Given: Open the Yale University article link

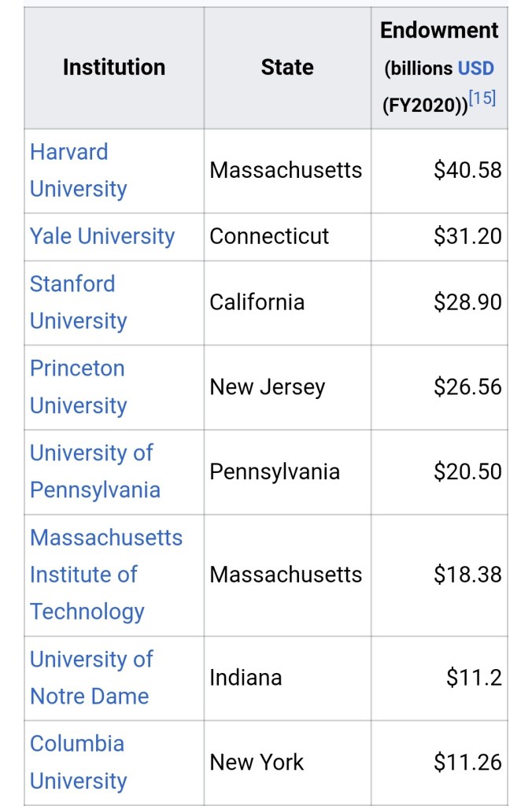Looking at the screenshot, I should (x=102, y=236).
